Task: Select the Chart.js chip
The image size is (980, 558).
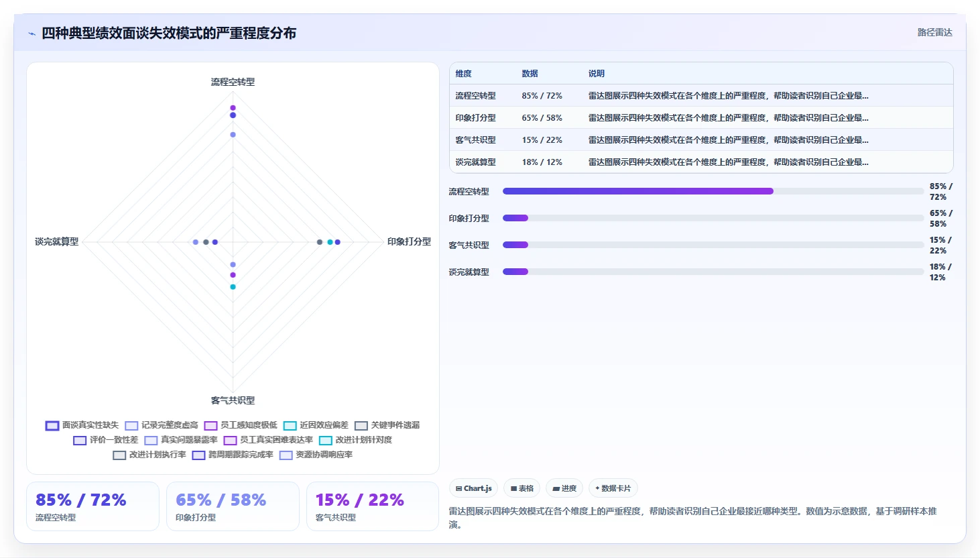Action: pos(473,488)
